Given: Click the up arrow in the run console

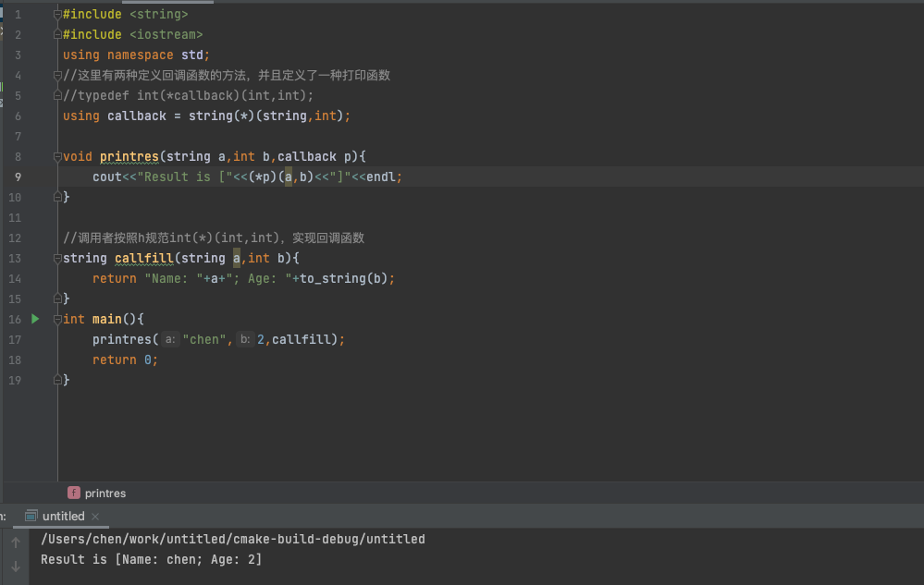Looking at the screenshot, I should point(15,542).
